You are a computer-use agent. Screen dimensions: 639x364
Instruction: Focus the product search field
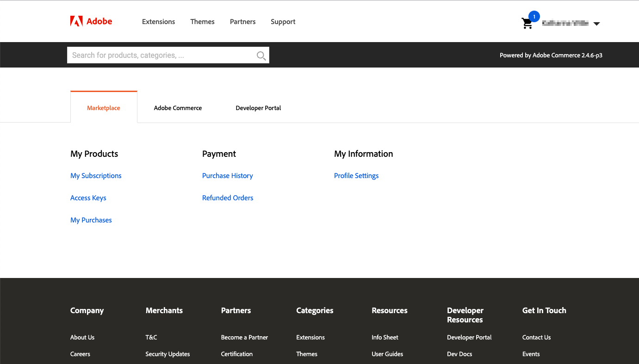coord(168,55)
